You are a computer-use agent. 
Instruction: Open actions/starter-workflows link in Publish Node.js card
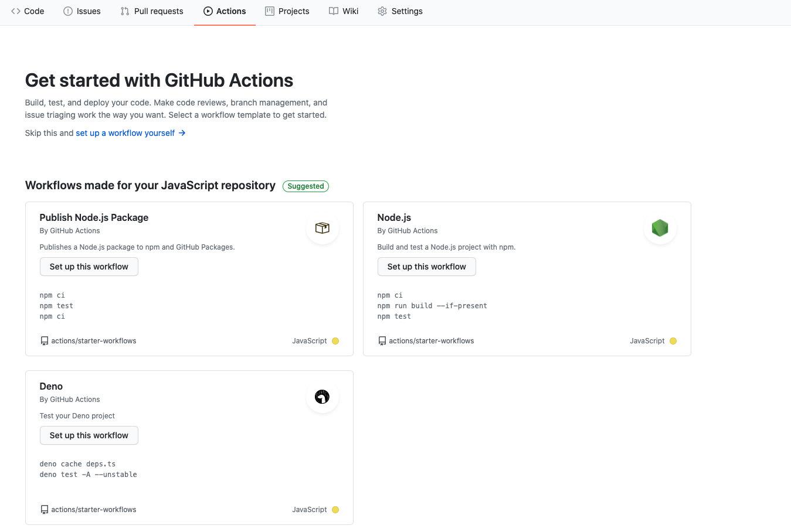[93, 341]
